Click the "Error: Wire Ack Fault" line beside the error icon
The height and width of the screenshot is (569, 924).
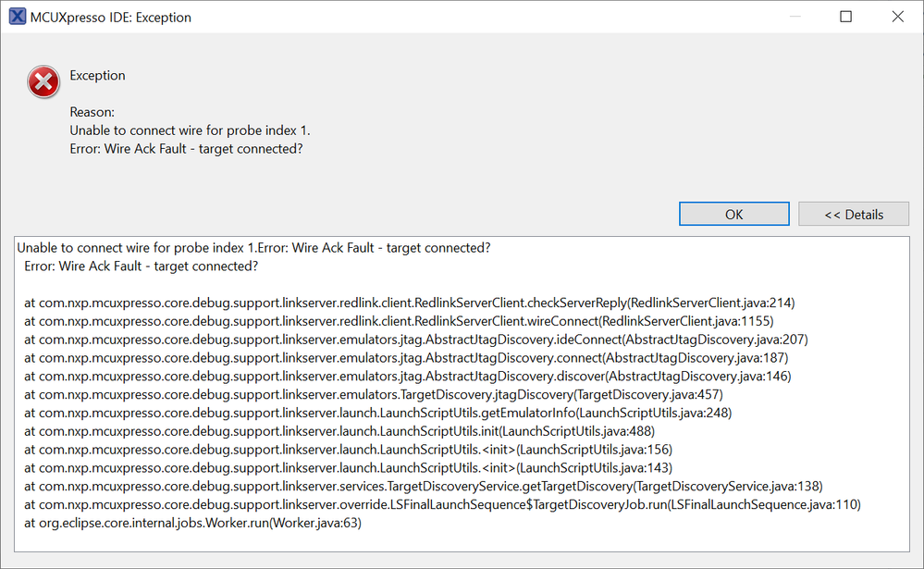pos(186,149)
